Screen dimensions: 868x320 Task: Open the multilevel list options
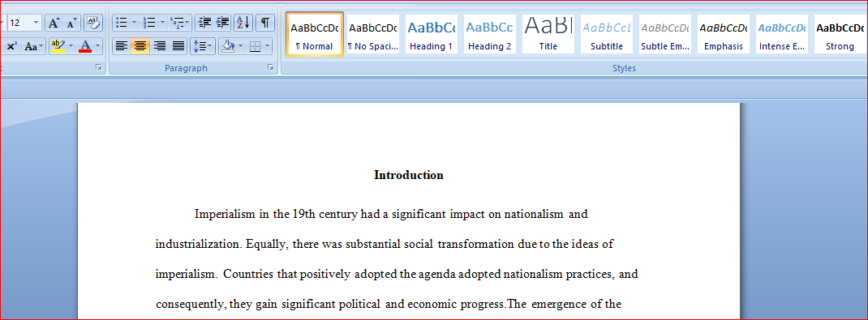(x=180, y=23)
